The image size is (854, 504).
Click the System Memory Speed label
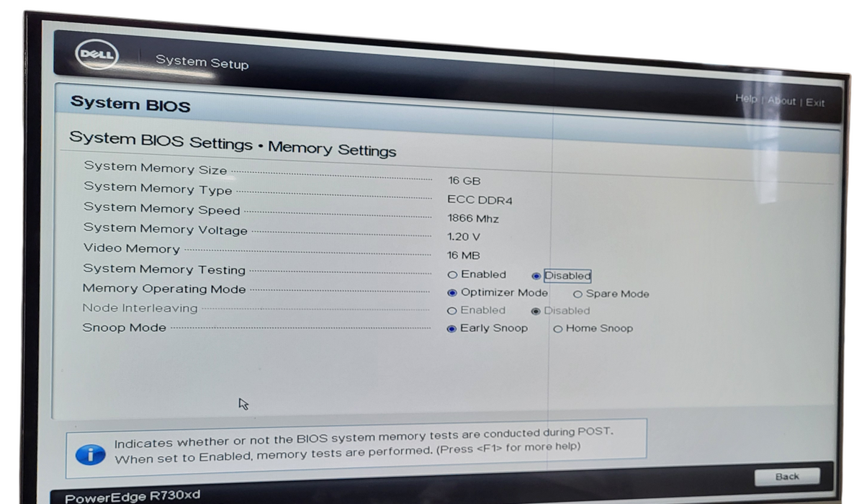[162, 209]
